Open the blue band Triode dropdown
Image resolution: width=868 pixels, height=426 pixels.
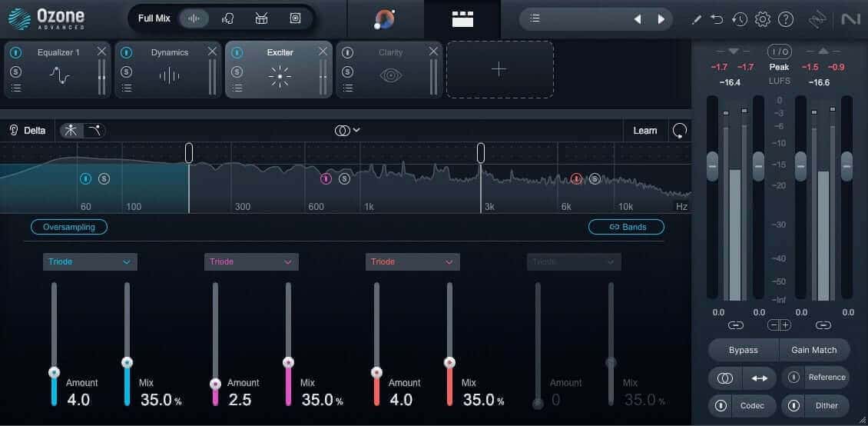coord(90,261)
